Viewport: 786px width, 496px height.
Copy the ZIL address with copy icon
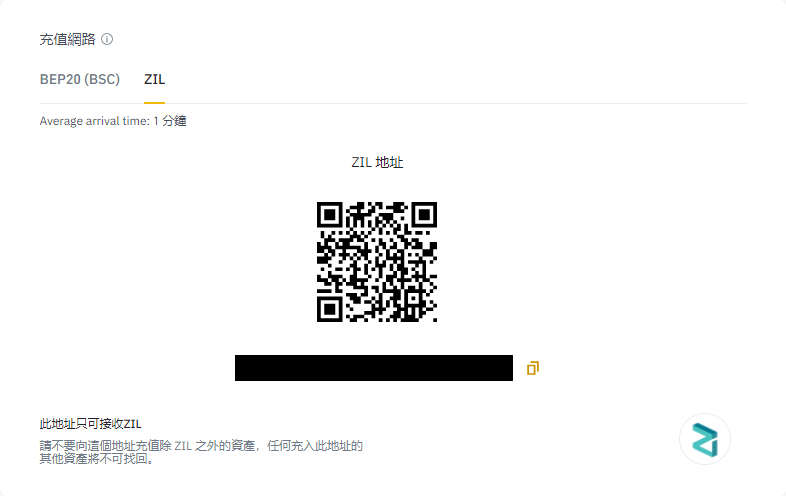point(533,368)
